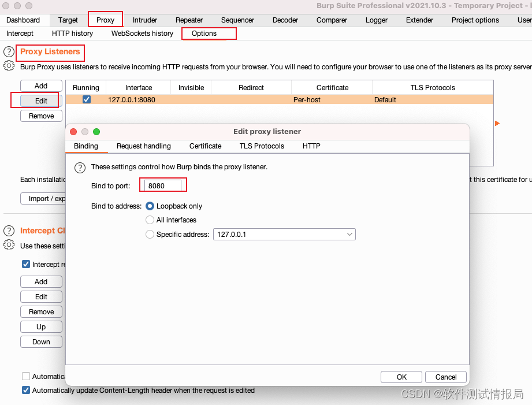Viewport: 532px width, 405px height.
Task: Switch to HTTP tab in dialog
Action: tap(311, 146)
